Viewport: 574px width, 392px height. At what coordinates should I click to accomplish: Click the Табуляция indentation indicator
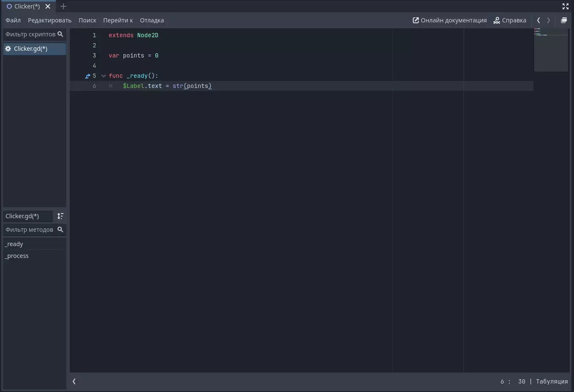click(552, 381)
